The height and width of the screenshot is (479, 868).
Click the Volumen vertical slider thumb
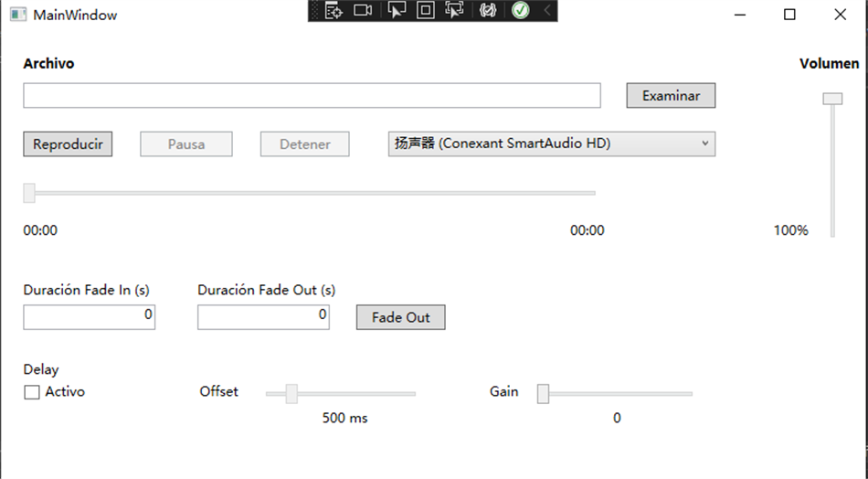(832, 99)
